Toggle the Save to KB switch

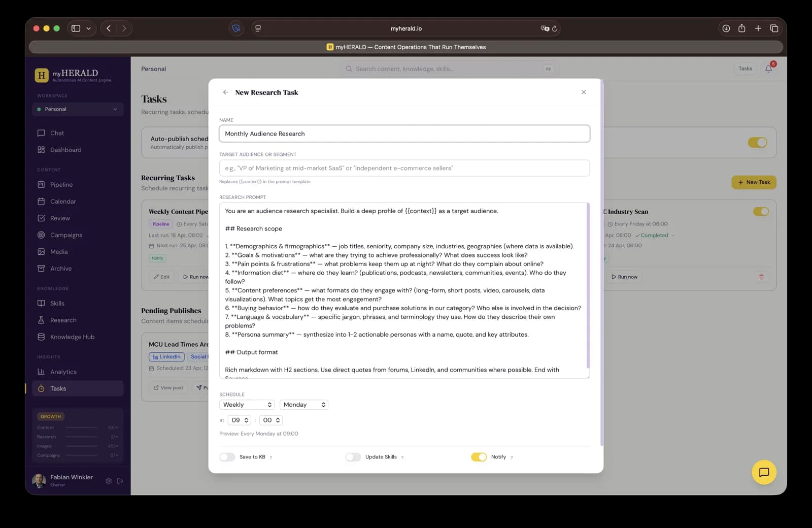pos(227,457)
